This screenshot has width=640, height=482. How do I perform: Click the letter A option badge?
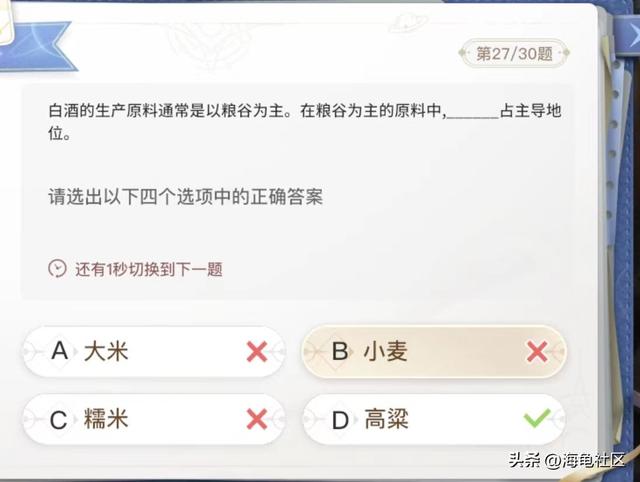[59, 352]
